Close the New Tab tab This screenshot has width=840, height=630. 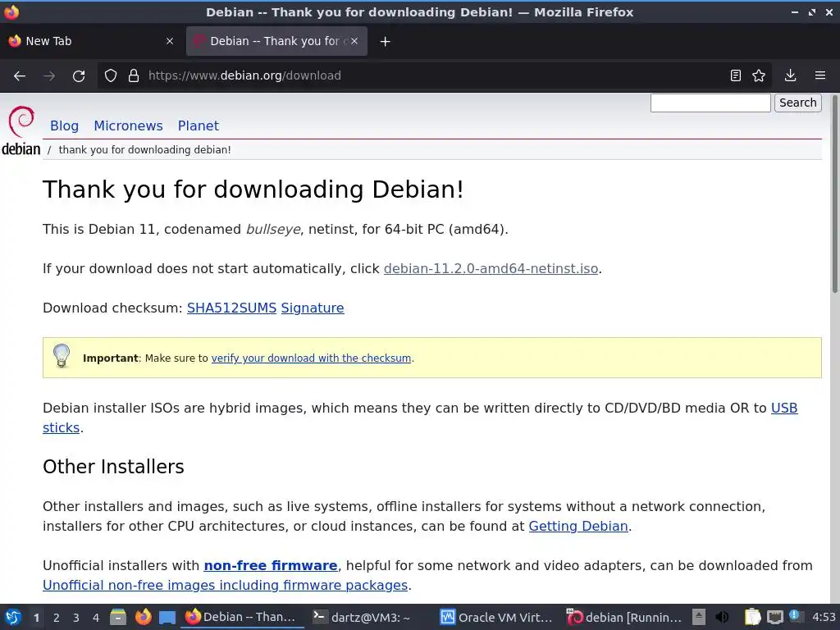(170, 41)
